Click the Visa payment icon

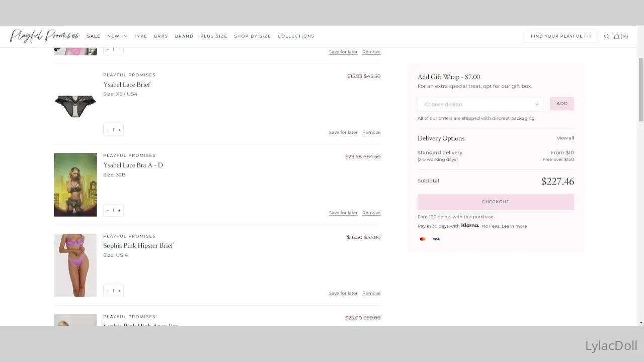(x=436, y=239)
